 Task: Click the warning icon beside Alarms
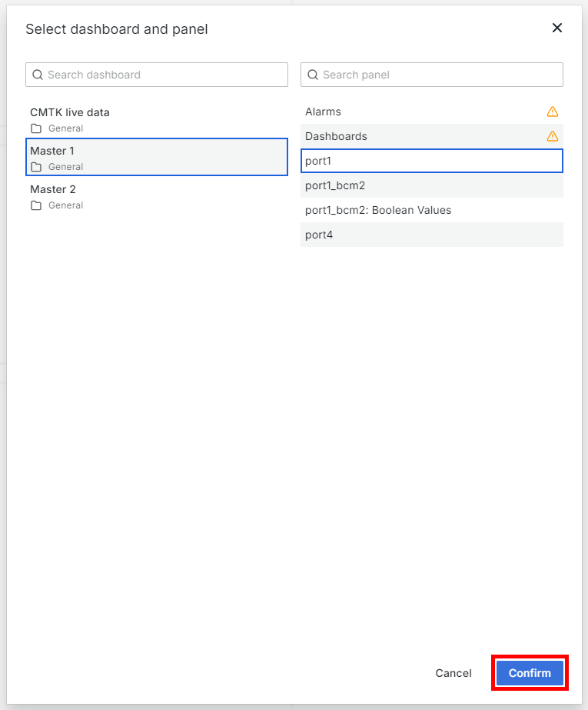click(552, 112)
